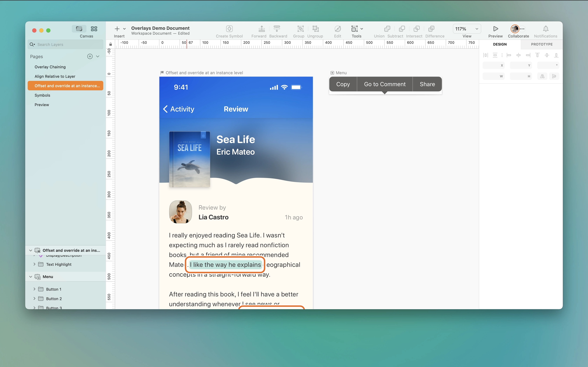Click Share in the Menu artboard
Screen dimensions: 588x367
[x=427, y=84]
